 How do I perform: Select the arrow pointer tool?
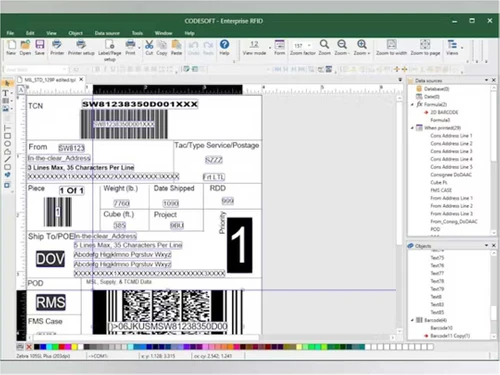(x=7, y=83)
